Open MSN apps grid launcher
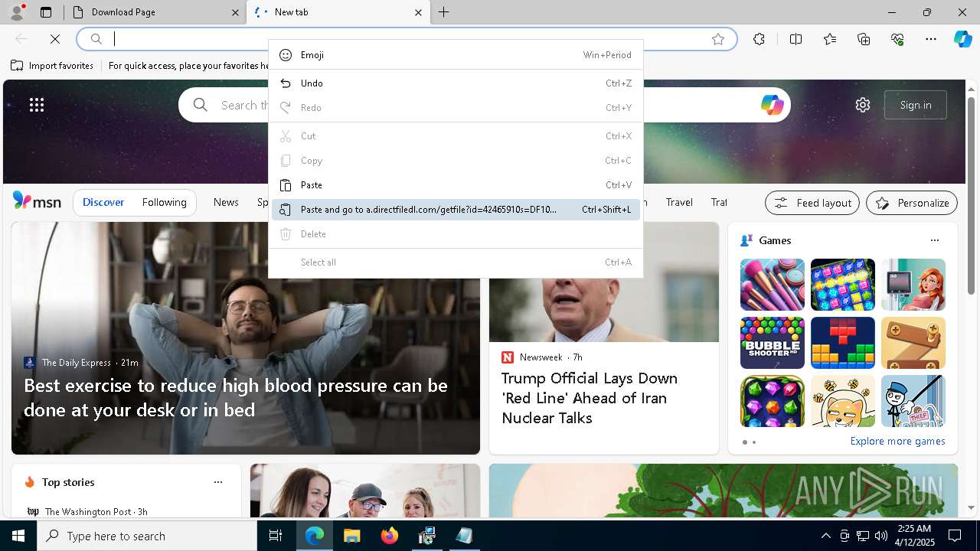980x551 pixels. [37, 105]
